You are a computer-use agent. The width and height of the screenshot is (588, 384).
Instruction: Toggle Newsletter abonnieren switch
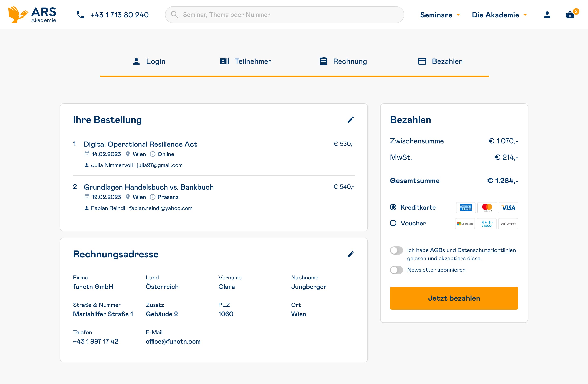point(396,270)
